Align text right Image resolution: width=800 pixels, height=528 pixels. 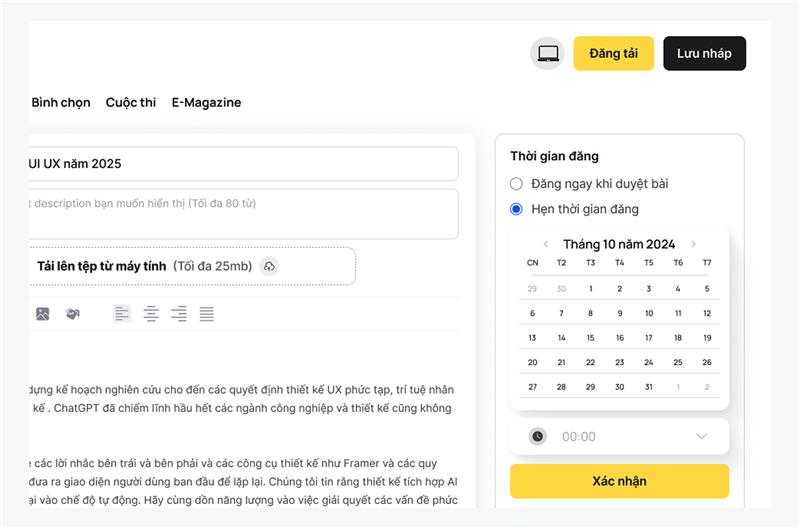coord(179,314)
